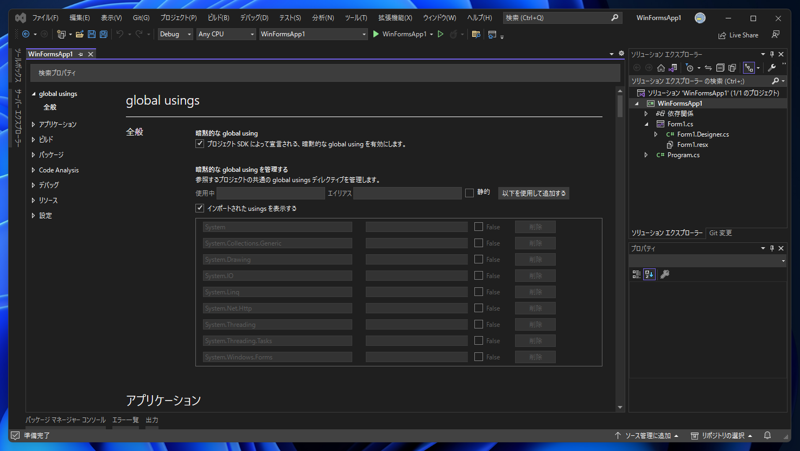The height and width of the screenshot is (451, 800).
Task: Click the 削除 button in System.Threading.Tasks row
Action: coord(535,341)
